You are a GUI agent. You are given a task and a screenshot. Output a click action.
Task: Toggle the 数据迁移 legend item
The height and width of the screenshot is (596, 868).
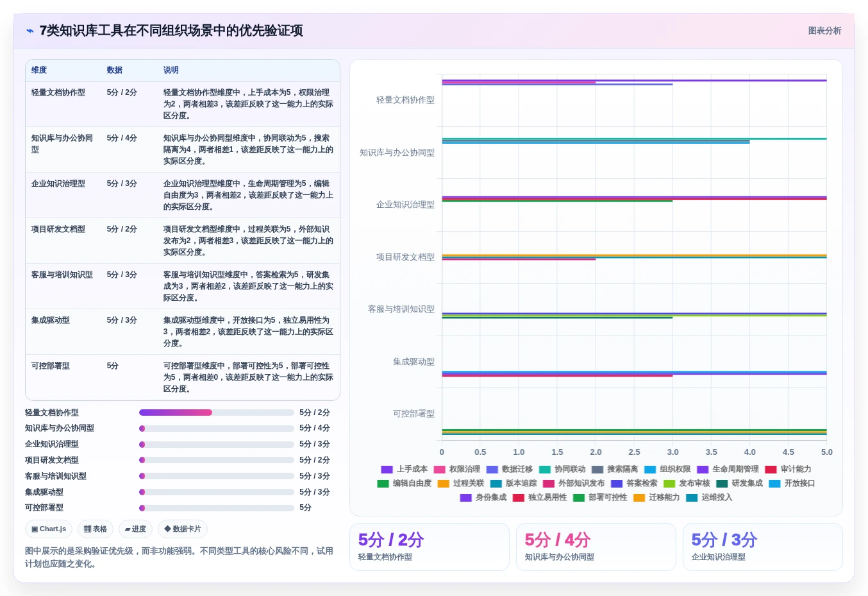[x=509, y=470]
